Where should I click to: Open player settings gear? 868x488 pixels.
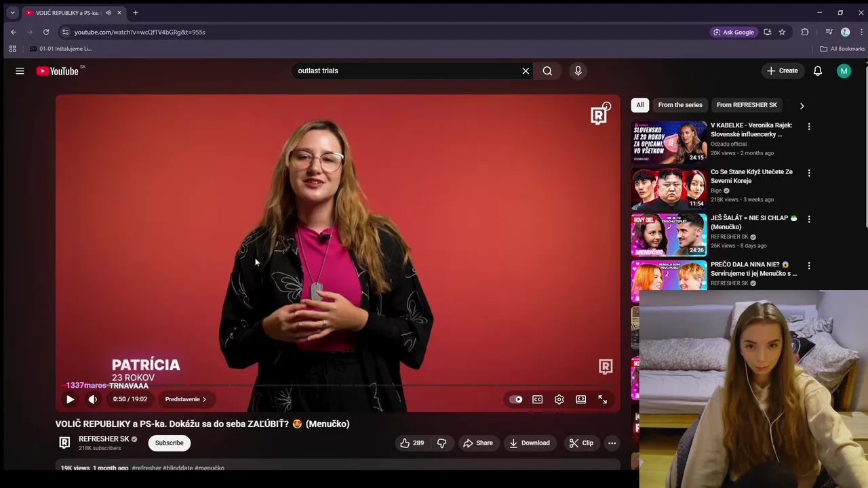point(559,399)
